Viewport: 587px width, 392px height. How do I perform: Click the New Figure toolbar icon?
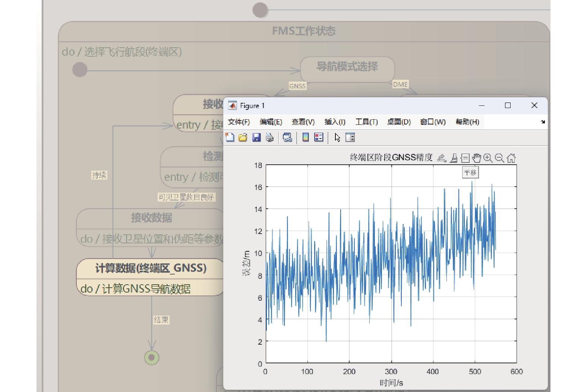tap(230, 137)
